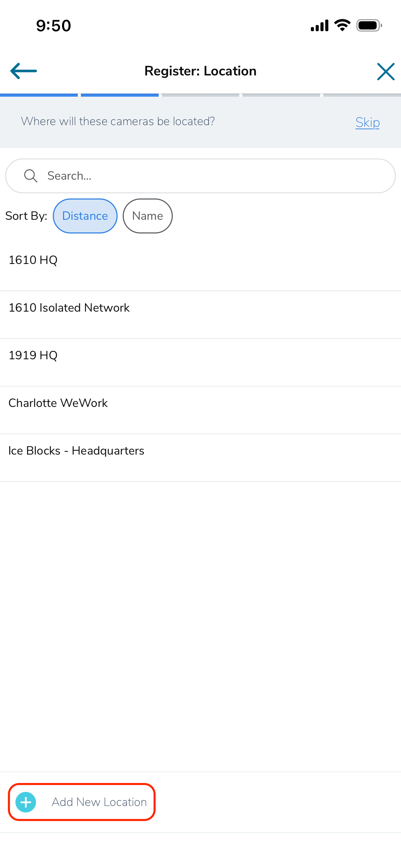
Task: Tap the 9:50 clock in status bar
Action: pos(54,26)
